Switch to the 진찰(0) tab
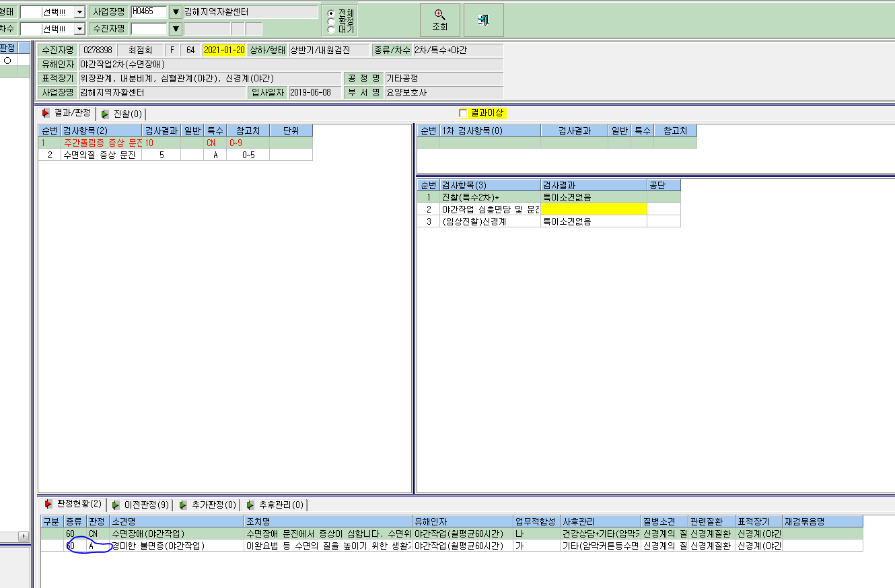This screenshot has height=588, width=895. tap(122, 114)
